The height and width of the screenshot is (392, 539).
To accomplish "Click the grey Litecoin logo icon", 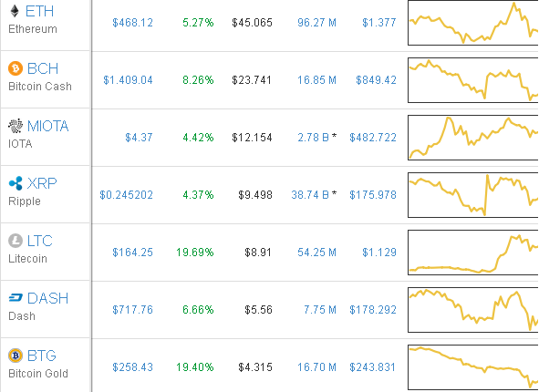I will (16, 241).
